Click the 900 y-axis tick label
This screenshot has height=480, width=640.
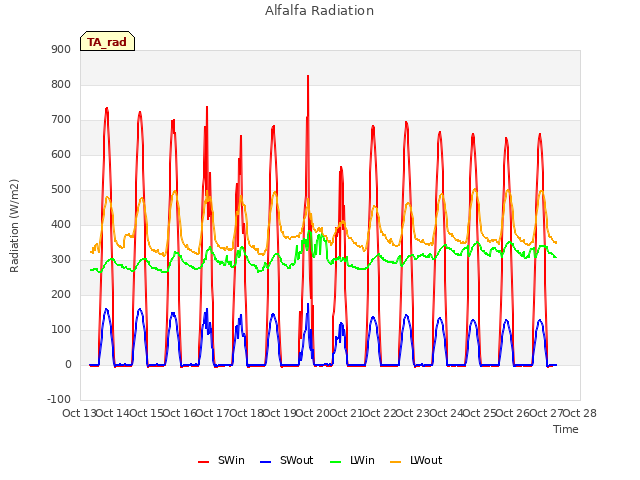(61, 49)
